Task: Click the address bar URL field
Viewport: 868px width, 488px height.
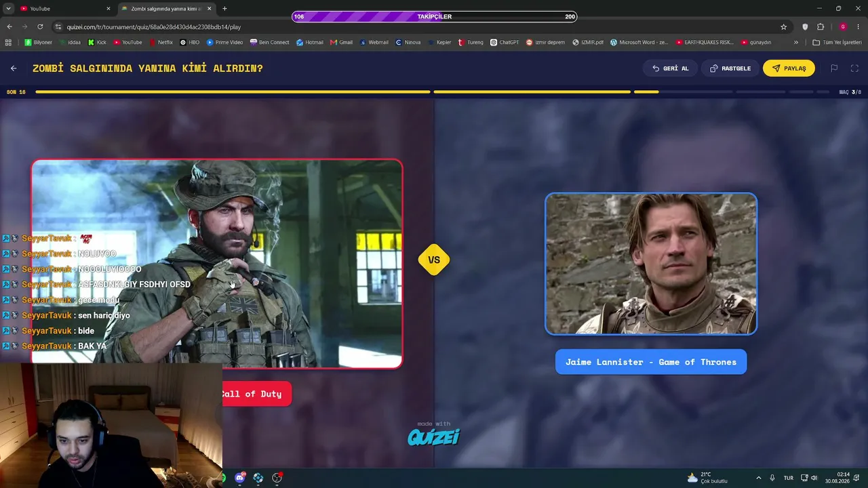Action: tap(420, 27)
